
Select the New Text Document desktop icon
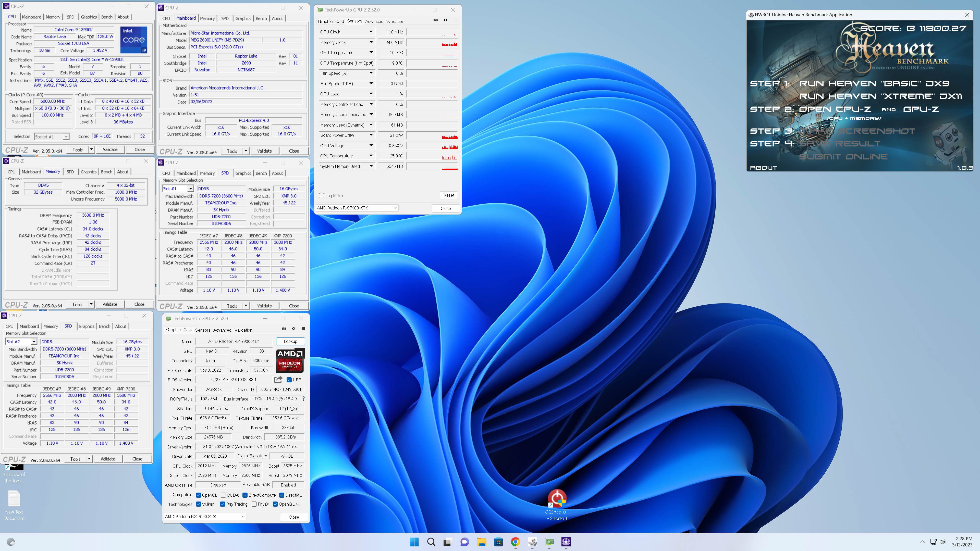[x=14, y=505]
